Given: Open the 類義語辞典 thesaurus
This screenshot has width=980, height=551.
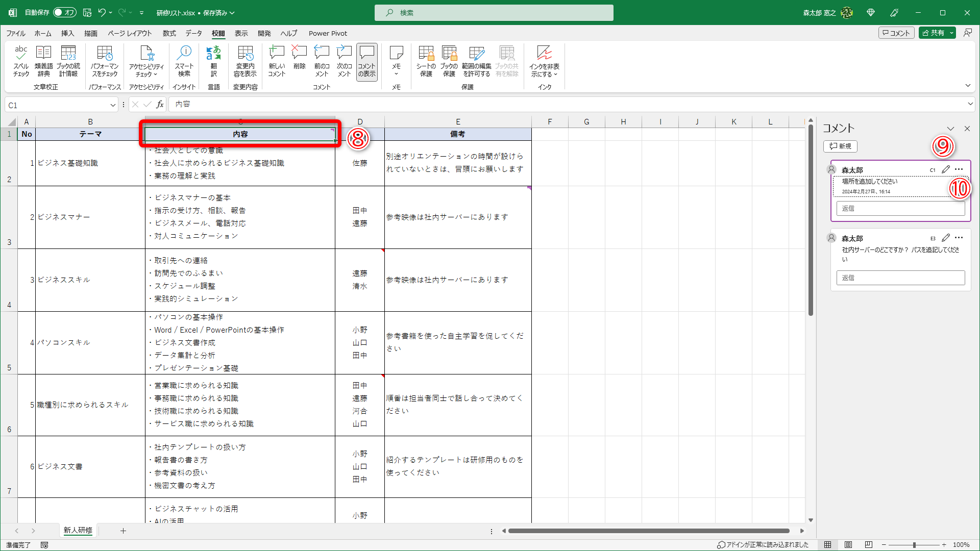Looking at the screenshot, I should (x=44, y=61).
